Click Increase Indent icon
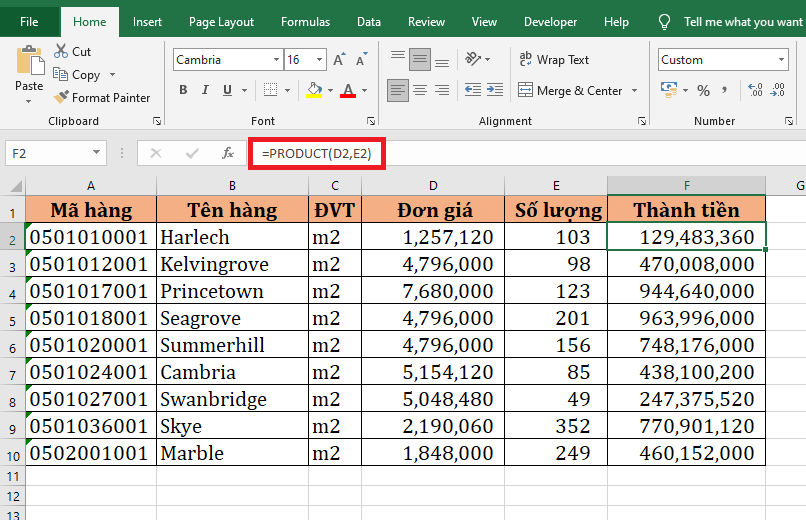 [495, 90]
